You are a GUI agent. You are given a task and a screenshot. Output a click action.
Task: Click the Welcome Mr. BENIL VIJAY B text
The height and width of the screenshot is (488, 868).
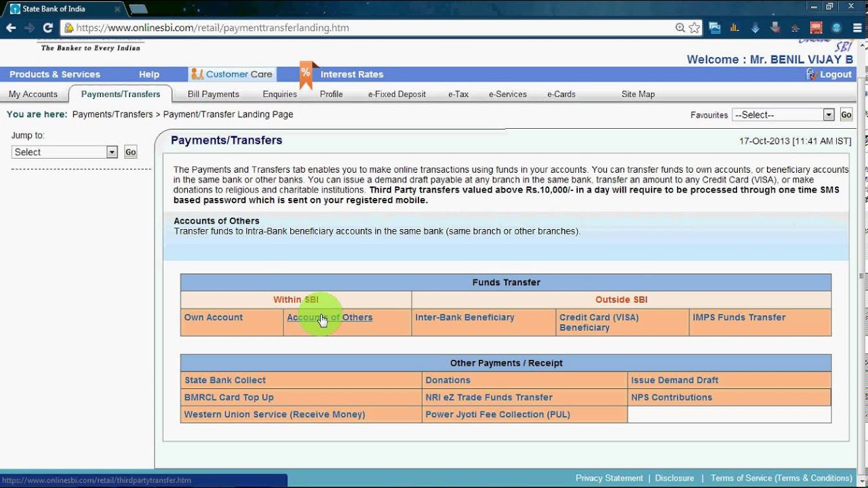[x=770, y=60]
